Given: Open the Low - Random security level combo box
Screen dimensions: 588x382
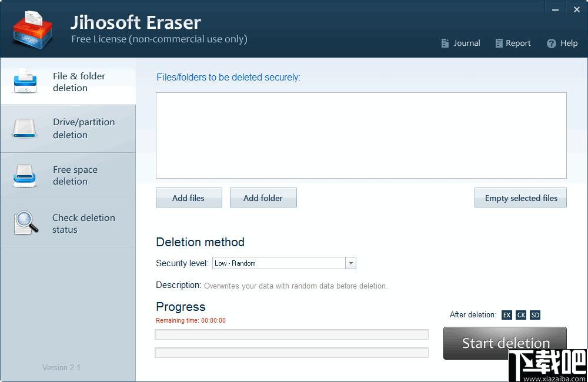Looking at the screenshot, I should tap(284, 263).
